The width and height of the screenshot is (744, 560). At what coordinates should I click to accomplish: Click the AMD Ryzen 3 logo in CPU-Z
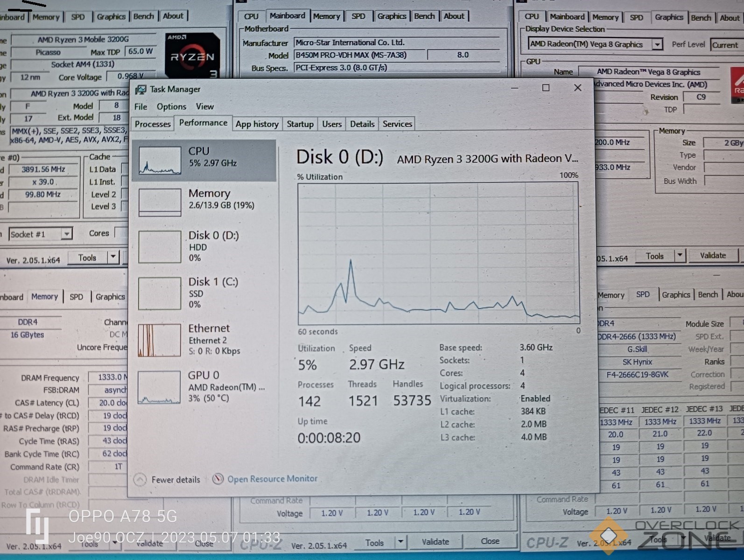pyautogui.click(x=192, y=55)
